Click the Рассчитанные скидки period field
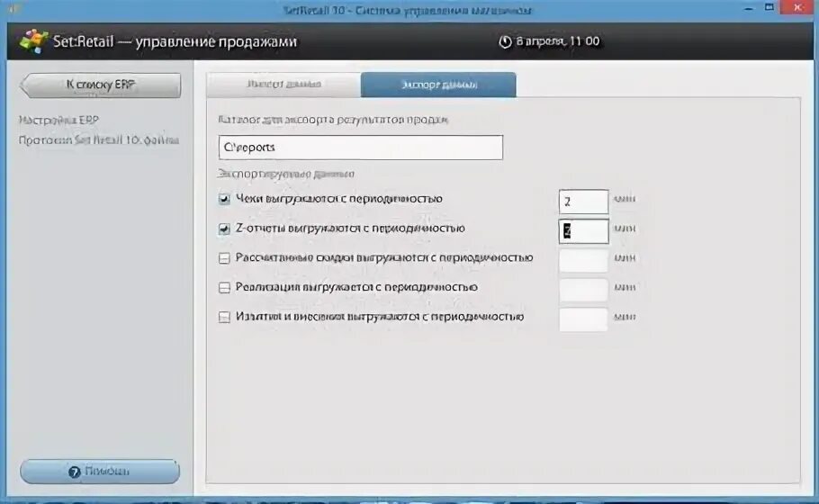This screenshot has width=819, height=504. click(x=583, y=261)
